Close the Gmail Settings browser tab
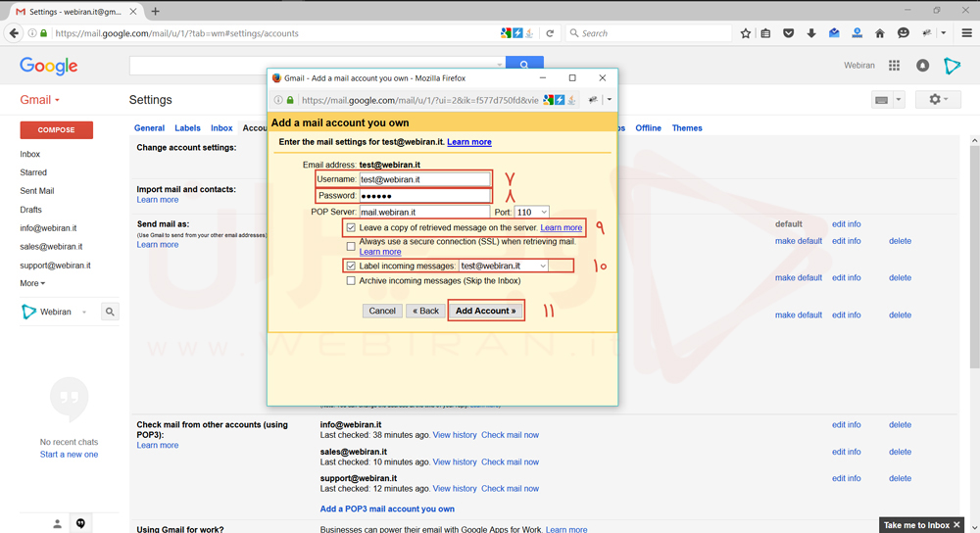Screen dimensions: 980x533 [x=133, y=11]
